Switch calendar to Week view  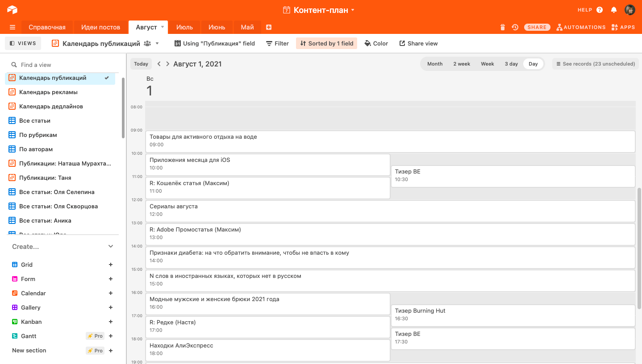[487, 64]
